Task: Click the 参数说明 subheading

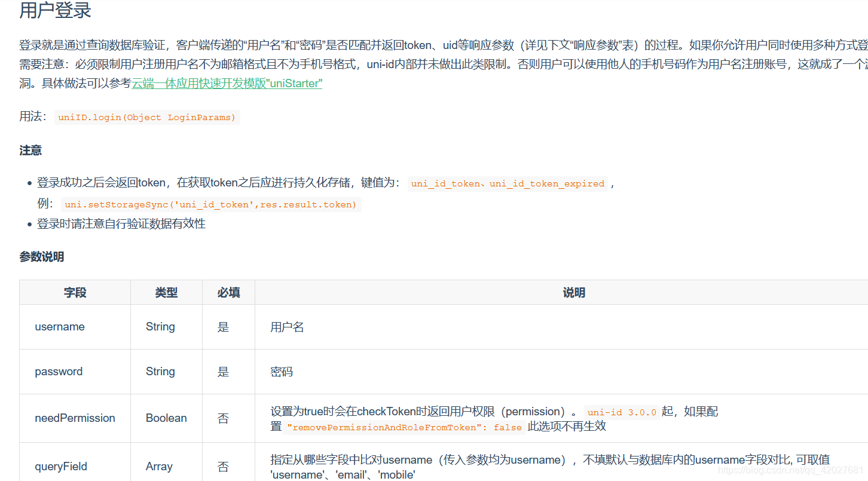Action: pyautogui.click(x=42, y=257)
